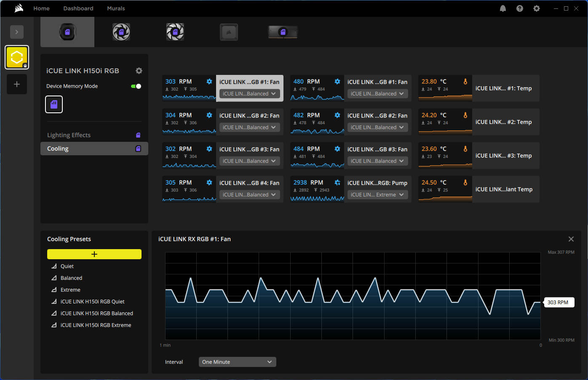Click gear icon on 305 RPM fan tile
The image size is (588, 380).
[209, 182]
